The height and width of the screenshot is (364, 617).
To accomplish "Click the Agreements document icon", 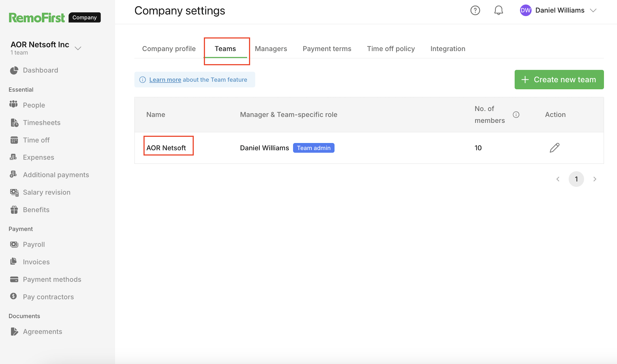I will 14,332.
